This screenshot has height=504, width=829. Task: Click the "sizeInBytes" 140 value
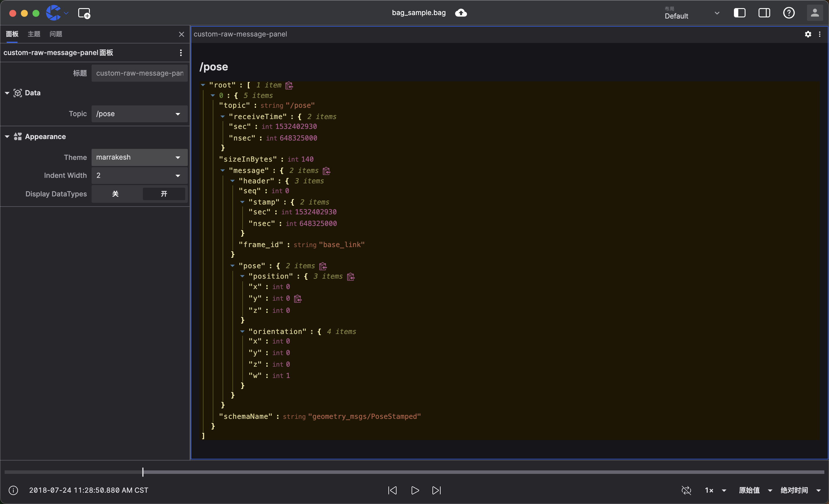(x=307, y=159)
